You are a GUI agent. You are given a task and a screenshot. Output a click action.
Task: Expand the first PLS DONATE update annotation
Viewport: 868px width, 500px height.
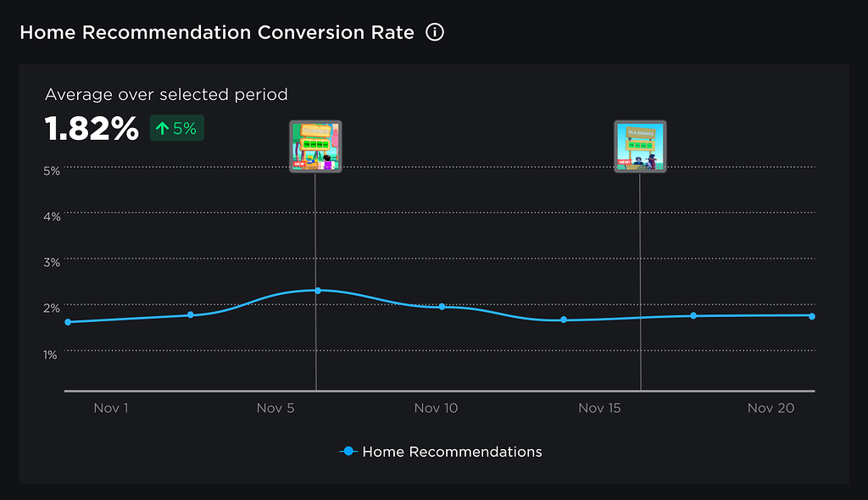tap(314, 146)
